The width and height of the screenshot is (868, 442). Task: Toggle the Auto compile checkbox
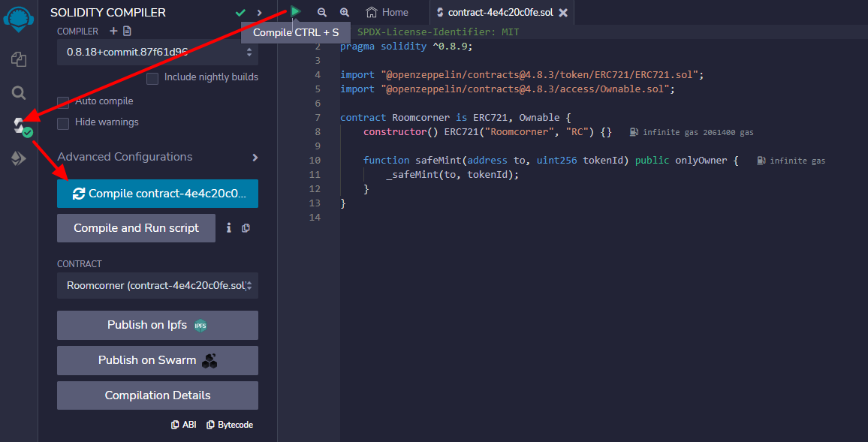[x=63, y=102]
